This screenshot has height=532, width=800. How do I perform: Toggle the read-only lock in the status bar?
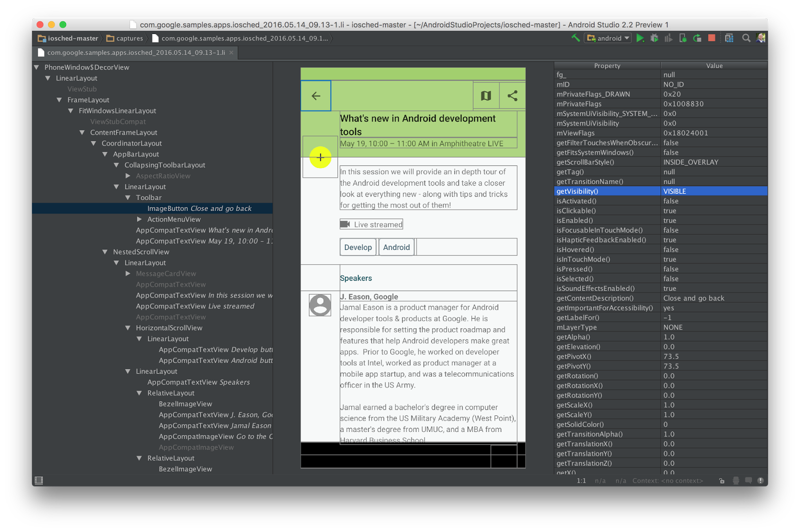point(721,480)
